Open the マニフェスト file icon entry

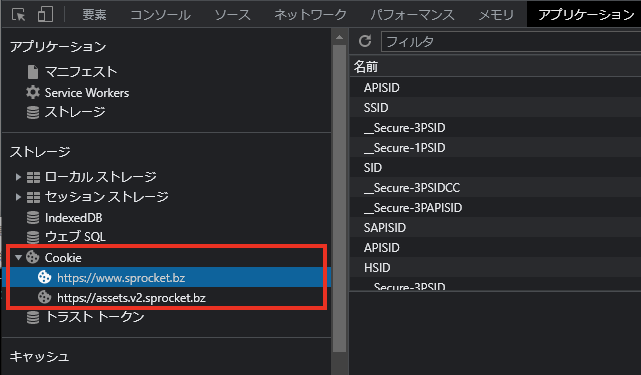tap(33, 72)
